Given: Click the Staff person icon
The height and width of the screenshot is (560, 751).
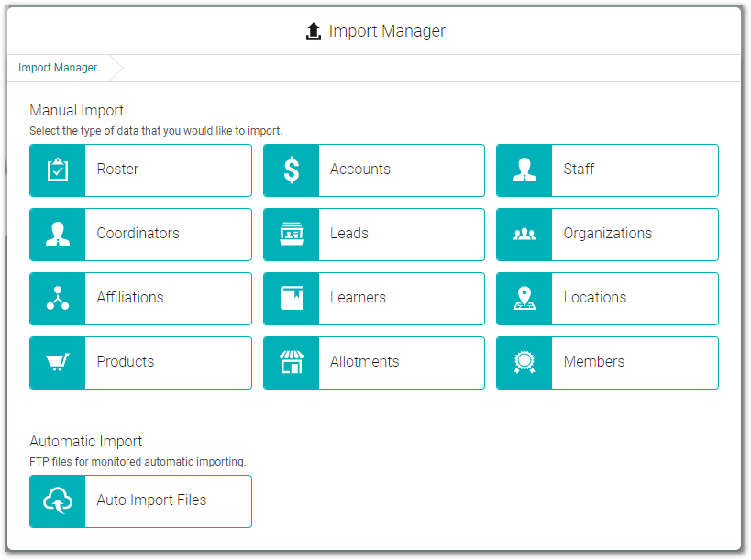Looking at the screenshot, I should [x=525, y=170].
